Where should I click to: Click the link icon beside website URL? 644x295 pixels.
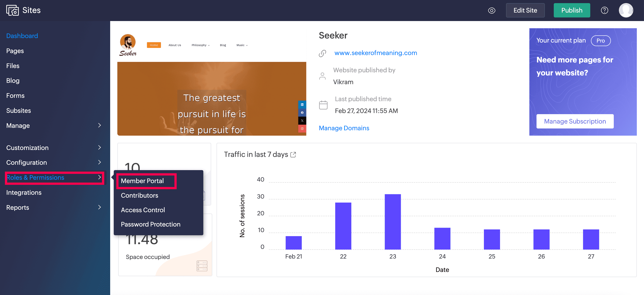pos(322,53)
